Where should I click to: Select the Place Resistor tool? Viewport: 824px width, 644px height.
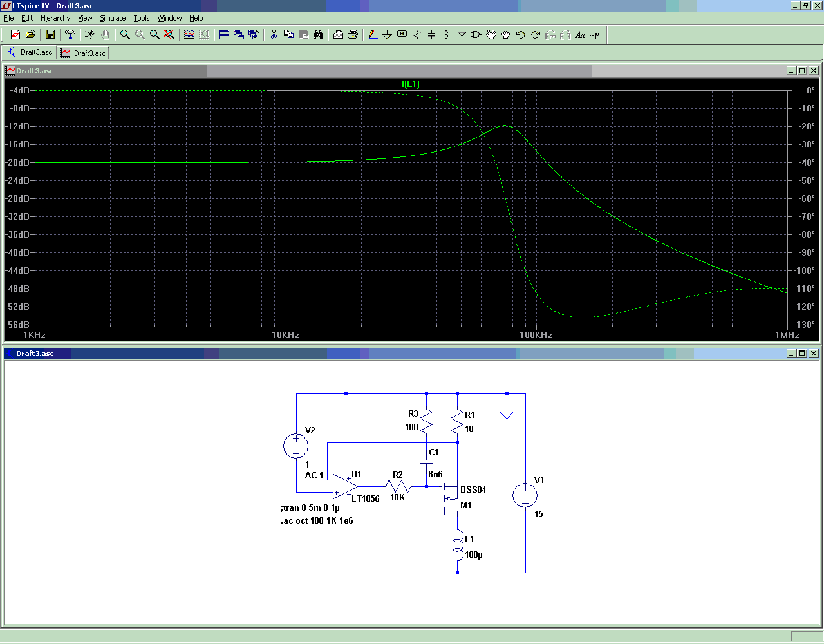point(417,35)
